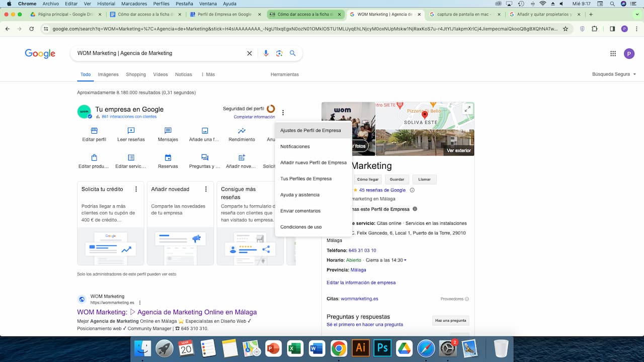Select Ajustes de Perfil de Empresa
The height and width of the screenshot is (362, 644).
[310, 130]
